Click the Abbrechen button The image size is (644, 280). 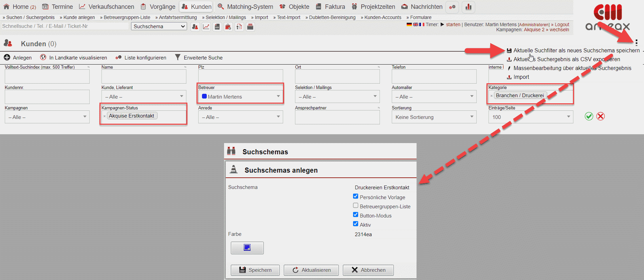point(368,270)
